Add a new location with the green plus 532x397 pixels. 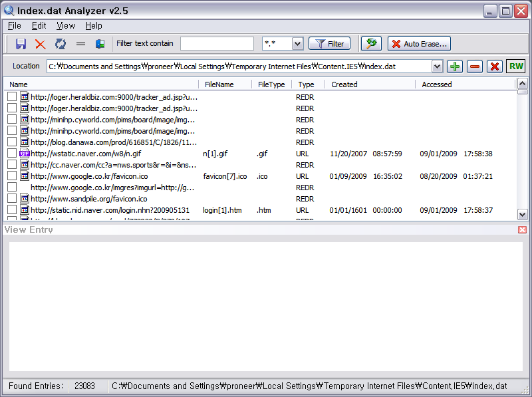(456, 66)
